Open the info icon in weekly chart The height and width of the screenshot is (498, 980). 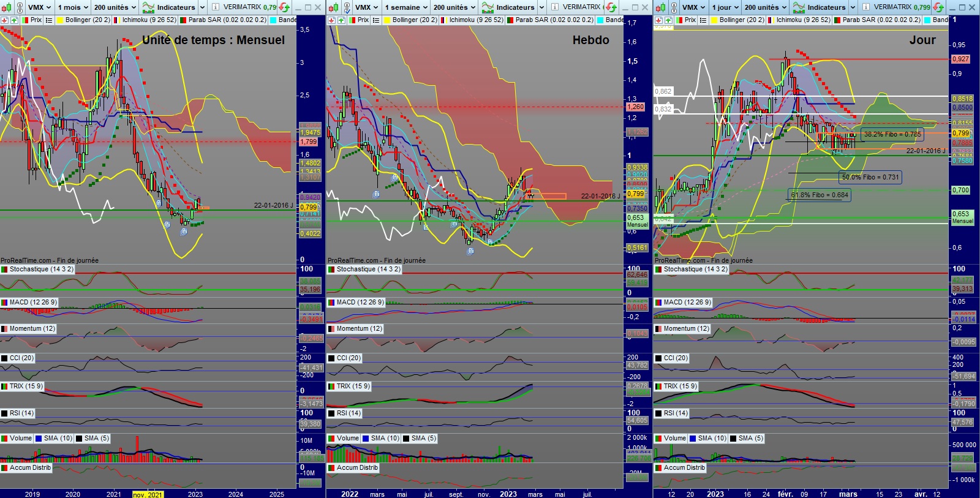click(x=555, y=7)
